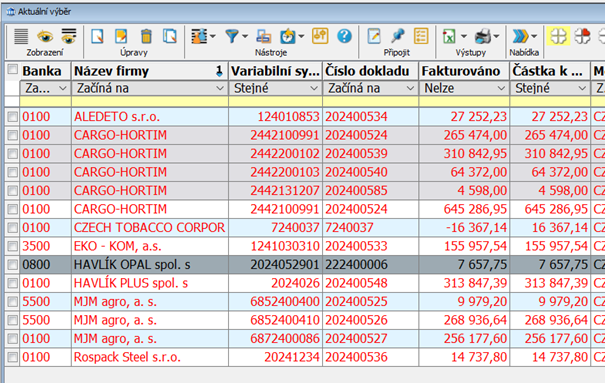This screenshot has width=605, height=383.
Task: Click the sort indicator in Název firmy header
Action: click(x=219, y=71)
